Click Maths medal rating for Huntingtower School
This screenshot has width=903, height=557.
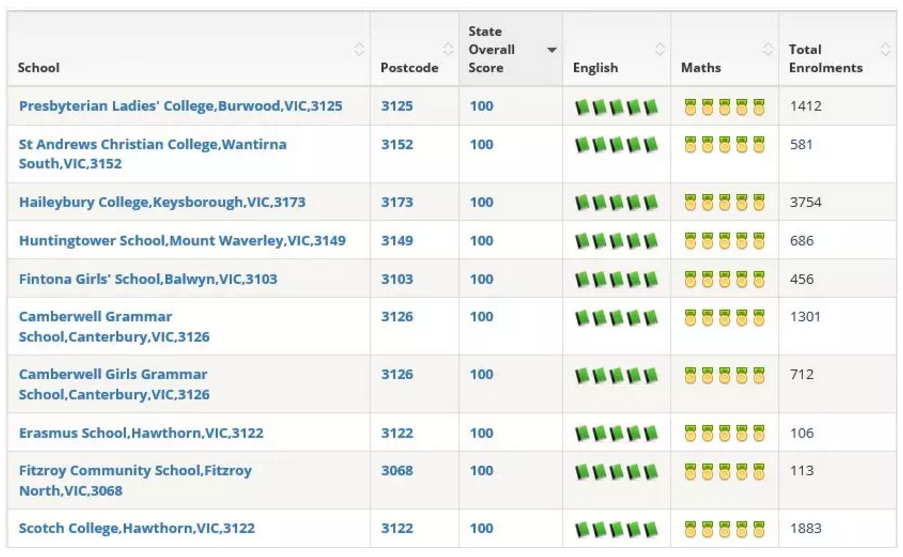tap(724, 241)
